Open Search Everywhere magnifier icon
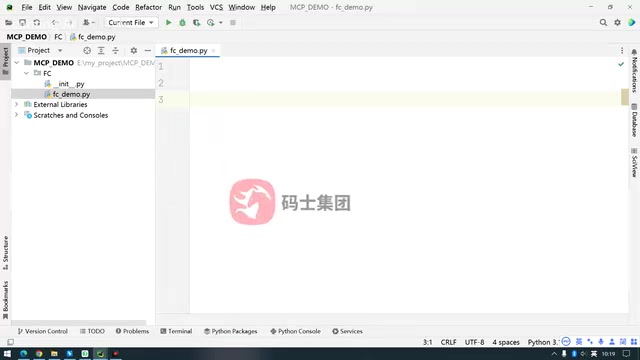Image resolution: width=640 pixels, height=360 pixels. coord(603,22)
